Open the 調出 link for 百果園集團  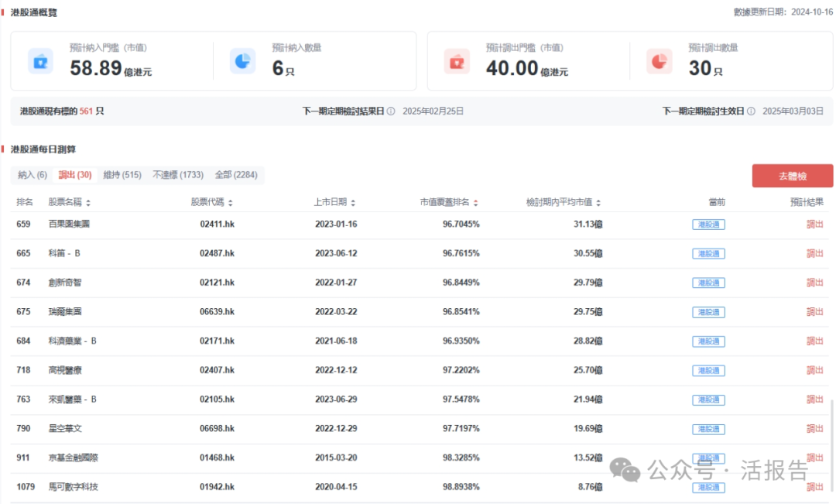coord(814,225)
